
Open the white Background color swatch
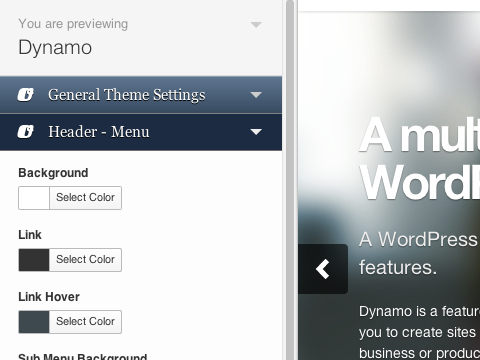click(34, 198)
